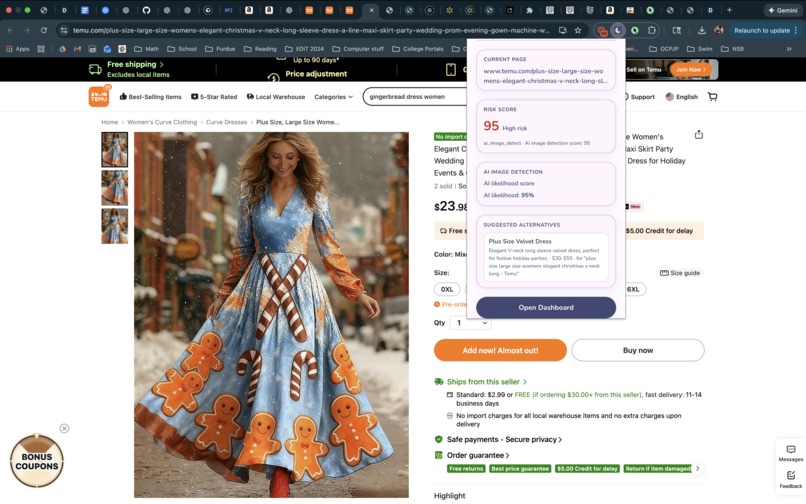The image size is (806, 504).
Task: Open the Swim bookmarks folder
Action: click(700, 49)
